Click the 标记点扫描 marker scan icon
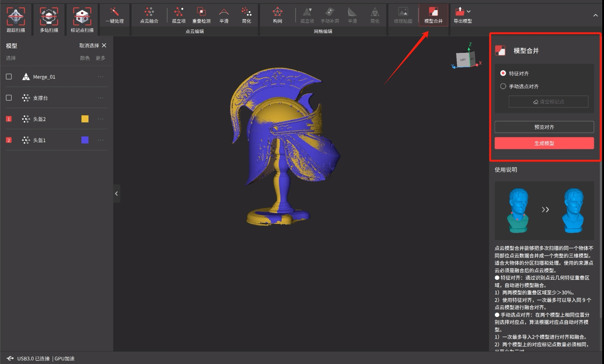Viewport: 604px width, 364px height. (82, 17)
